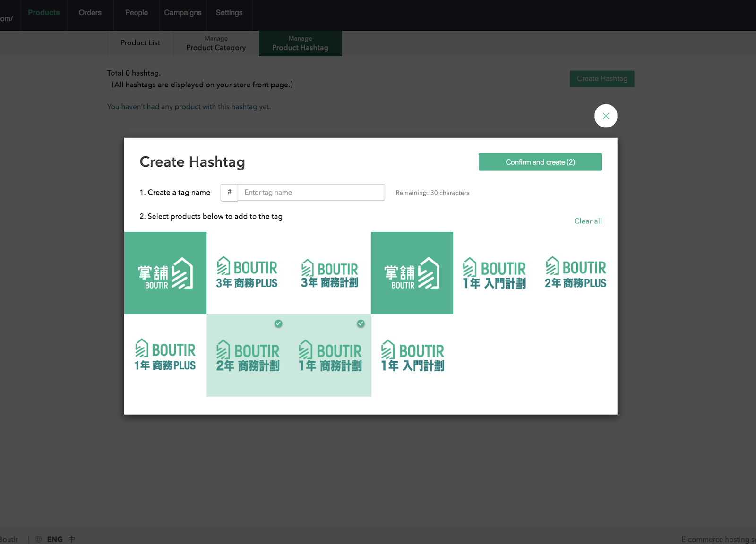Click the Create Hashtag button behind dialog
The image size is (756, 544).
(x=602, y=79)
